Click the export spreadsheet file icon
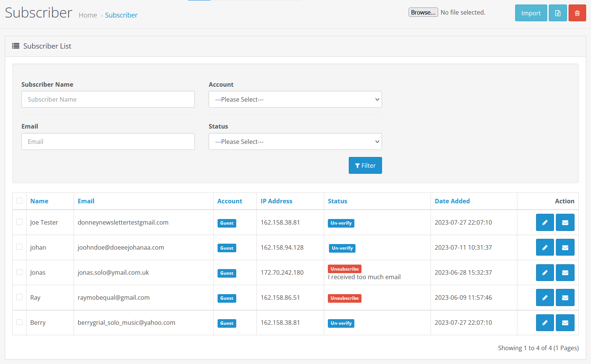 (x=557, y=13)
